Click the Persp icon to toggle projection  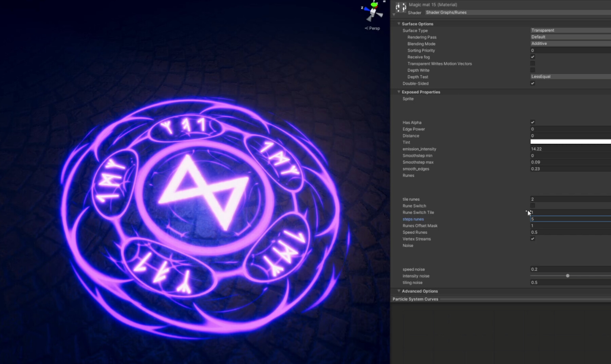(x=373, y=28)
